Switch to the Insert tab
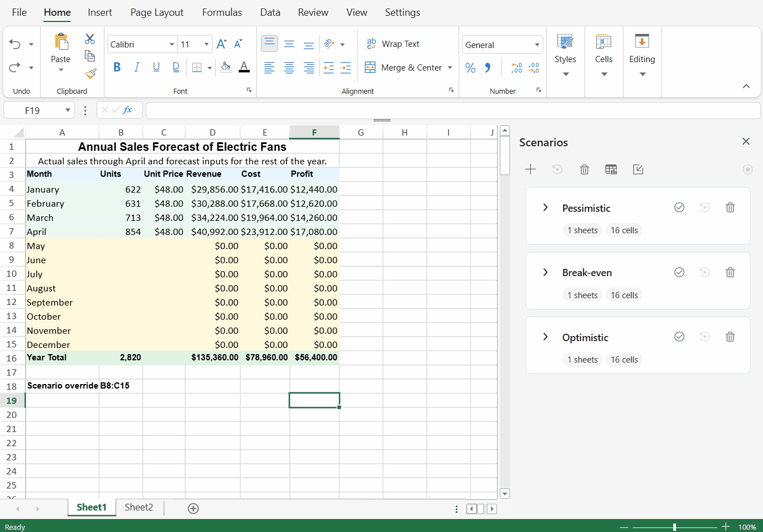Viewport: 763px width, 532px height. (100, 12)
